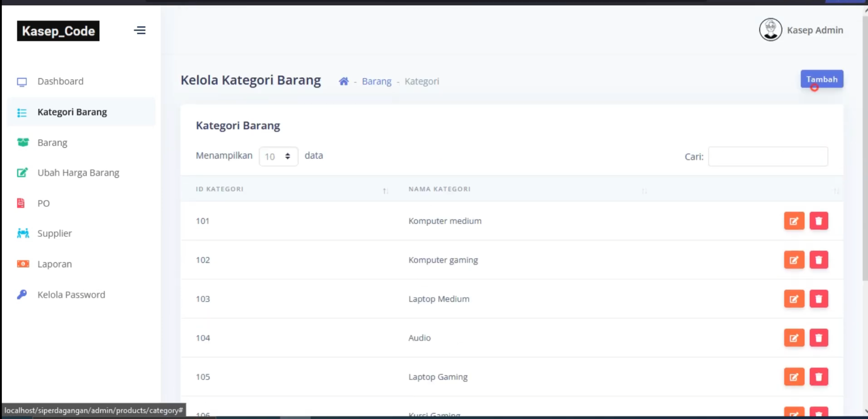Screen dimensions: 868x419
Task: Click the Kategori Barang list icon
Action: (22, 112)
